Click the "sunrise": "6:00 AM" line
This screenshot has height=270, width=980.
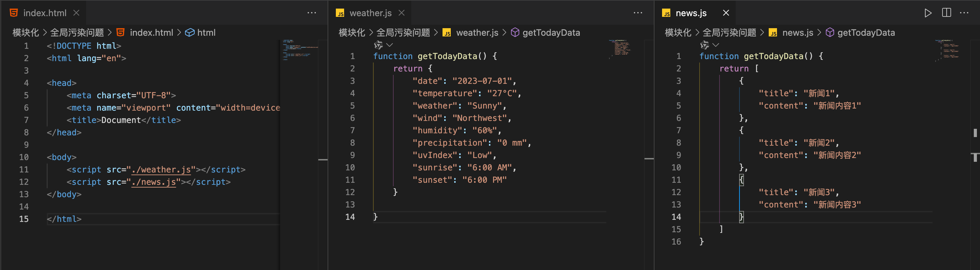click(465, 168)
